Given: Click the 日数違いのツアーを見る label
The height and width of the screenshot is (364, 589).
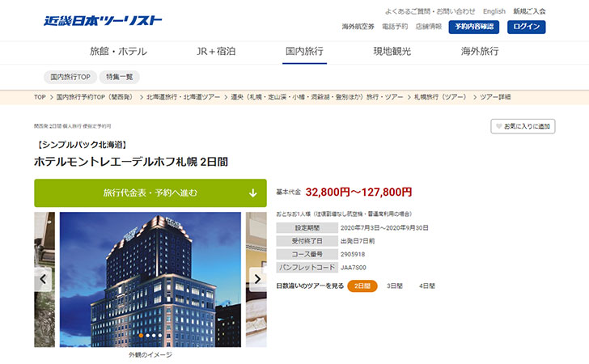Looking at the screenshot, I should coord(310,286).
